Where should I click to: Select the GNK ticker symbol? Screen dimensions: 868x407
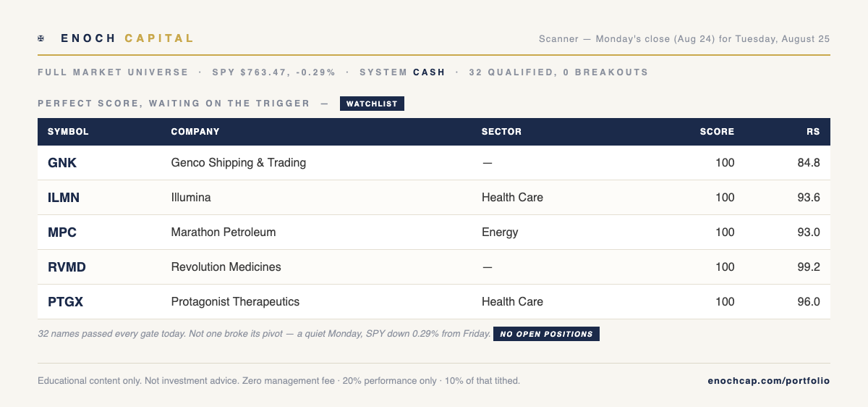click(62, 163)
